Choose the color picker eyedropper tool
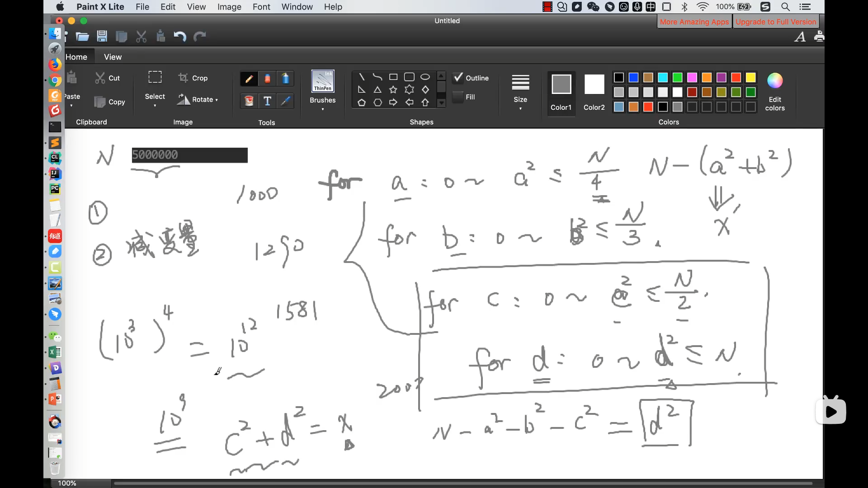 pos(285,101)
